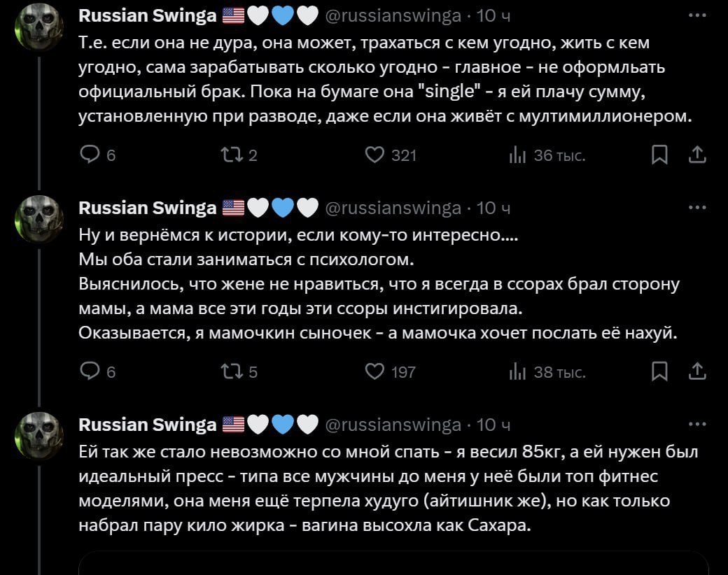Image resolution: width=728 pixels, height=575 pixels.
Task: Open more options for the second tweet
Action: [697, 208]
